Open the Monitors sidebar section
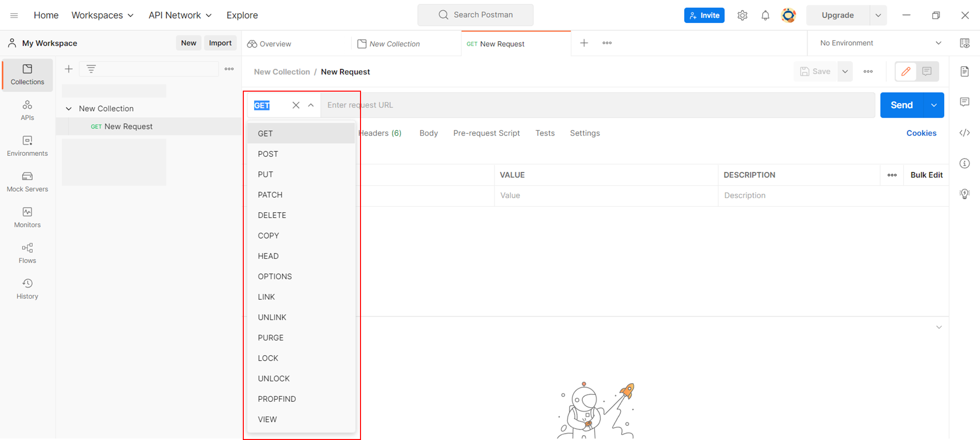980x440 pixels. (x=27, y=218)
